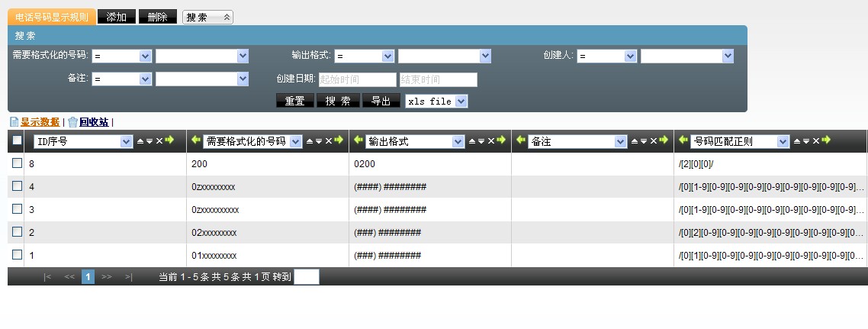Click the 添加 button

click(x=117, y=17)
